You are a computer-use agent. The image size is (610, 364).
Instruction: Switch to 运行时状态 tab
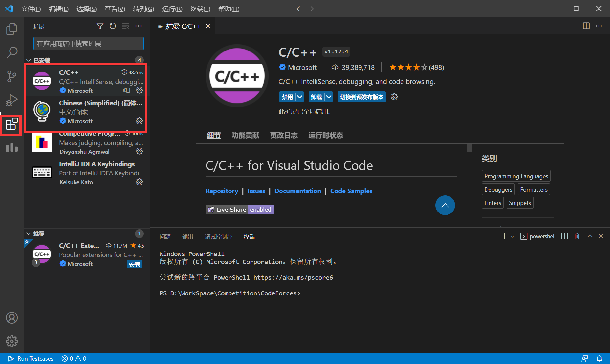tap(326, 135)
